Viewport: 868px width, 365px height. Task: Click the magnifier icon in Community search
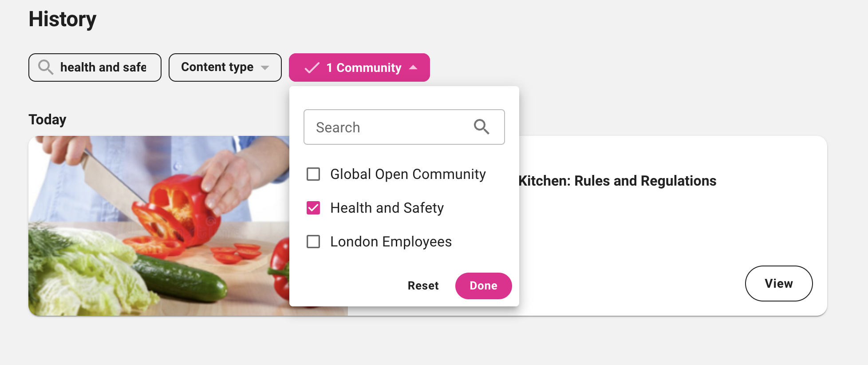coord(481,127)
